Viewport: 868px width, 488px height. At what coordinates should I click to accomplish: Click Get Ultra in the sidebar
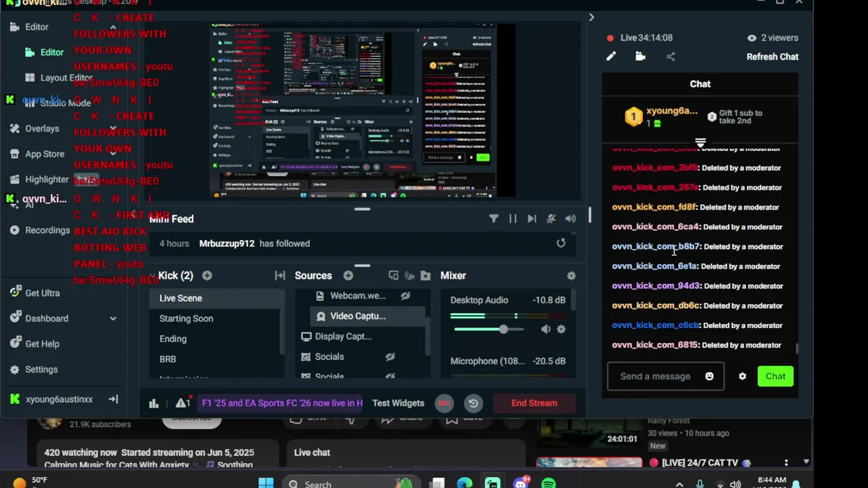pyautogui.click(x=35, y=293)
